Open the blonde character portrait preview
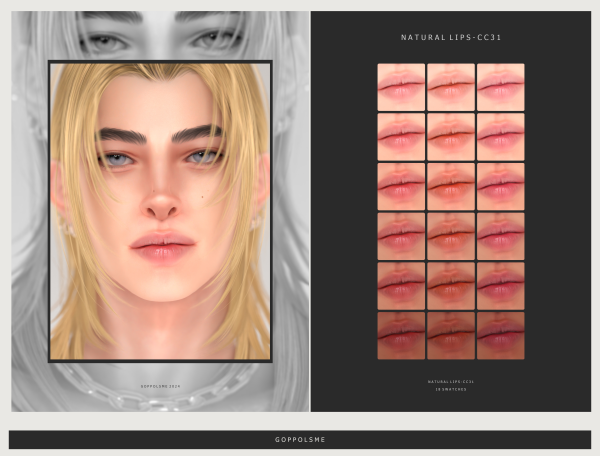Viewport: 600px width, 456px height. click(160, 211)
